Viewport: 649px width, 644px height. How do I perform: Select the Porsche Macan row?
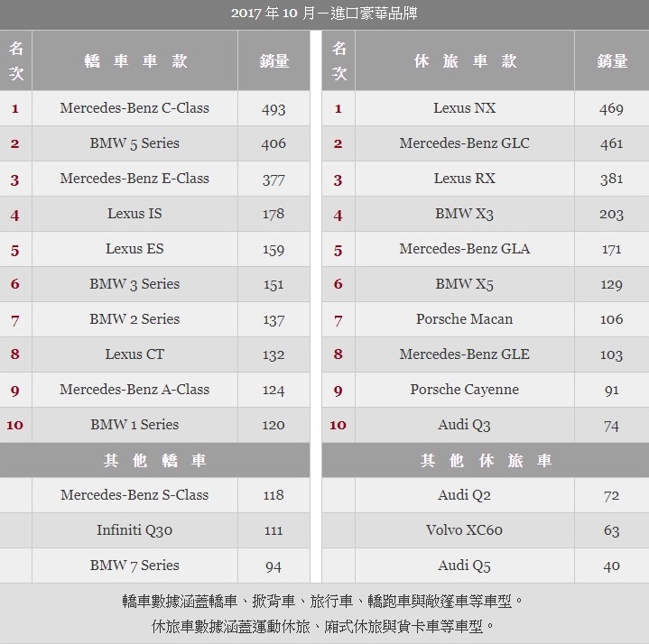click(485, 319)
